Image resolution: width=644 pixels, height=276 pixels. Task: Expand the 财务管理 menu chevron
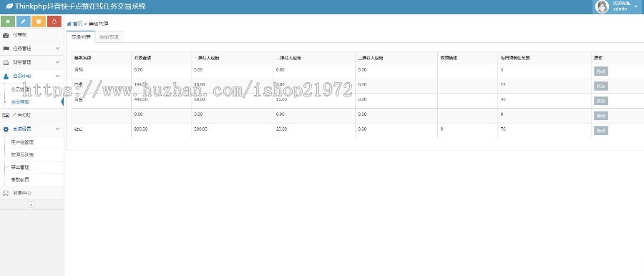pyautogui.click(x=57, y=62)
